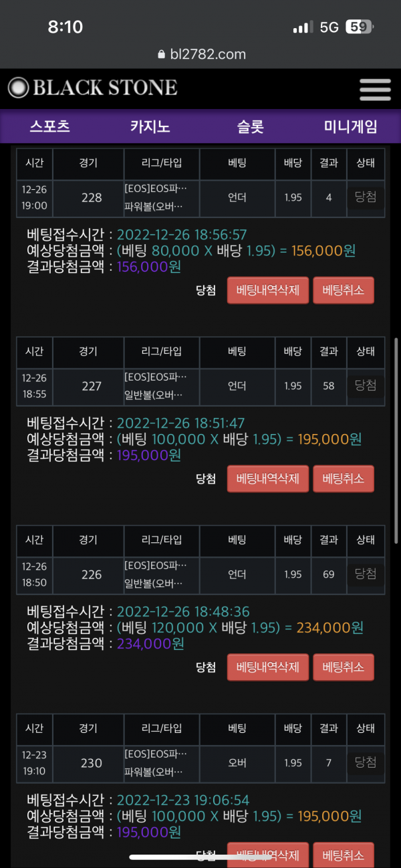This screenshot has width=401, height=868.
Task: Tap the bl2782.com address bar
Action: 200,55
